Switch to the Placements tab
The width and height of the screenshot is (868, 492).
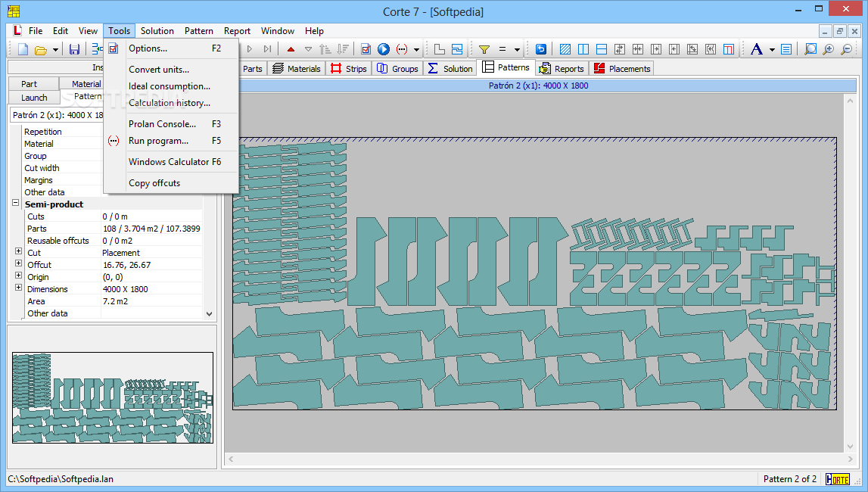[x=621, y=69]
